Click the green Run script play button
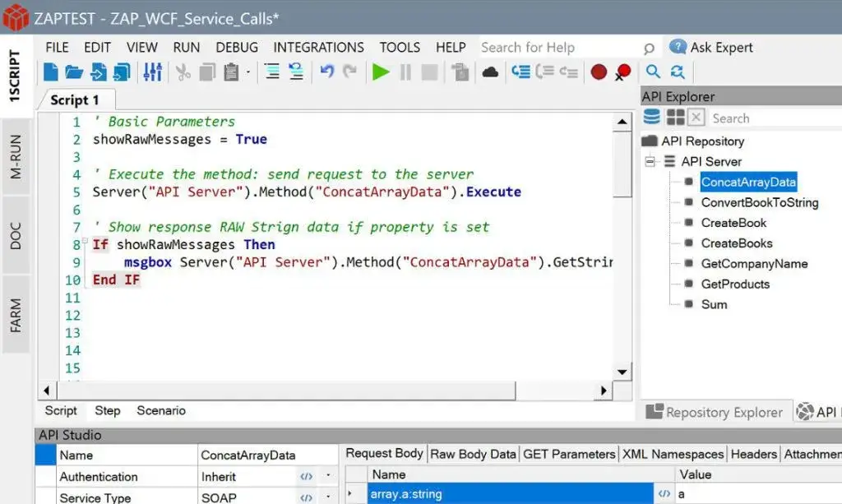The width and height of the screenshot is (842, 504). pyautogui.click(x=380, y=72)
